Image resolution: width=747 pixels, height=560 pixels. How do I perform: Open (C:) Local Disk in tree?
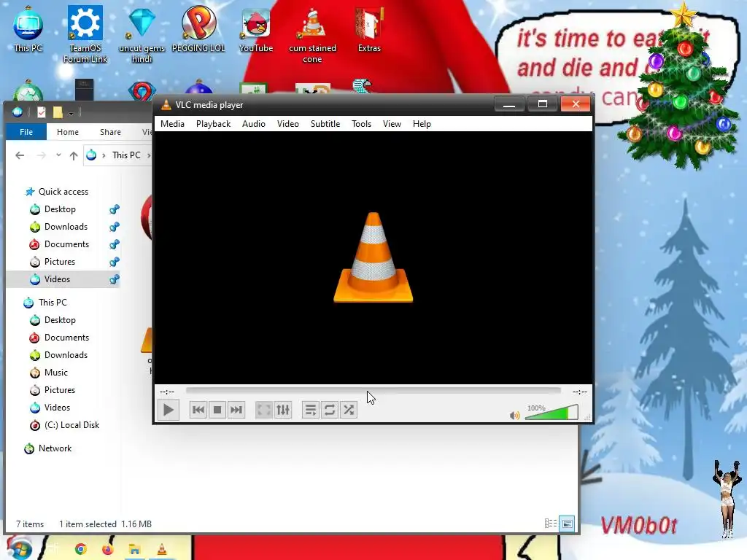tap(71, 425)
